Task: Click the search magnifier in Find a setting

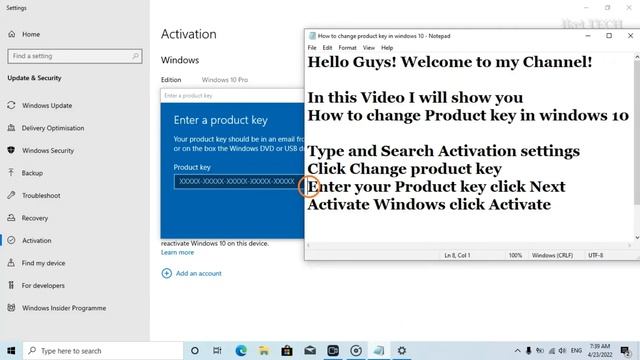Action: pos(136,56)
